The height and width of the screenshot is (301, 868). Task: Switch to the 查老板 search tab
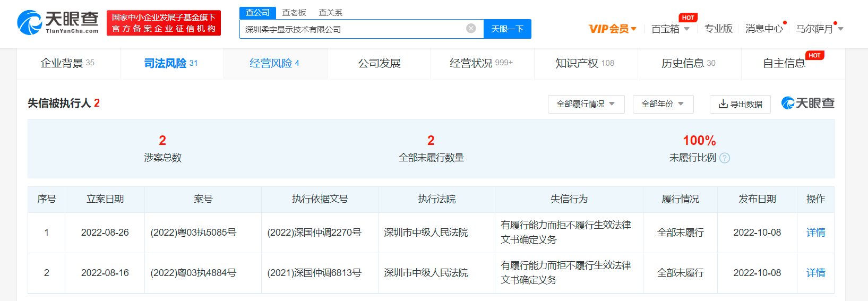294,13
